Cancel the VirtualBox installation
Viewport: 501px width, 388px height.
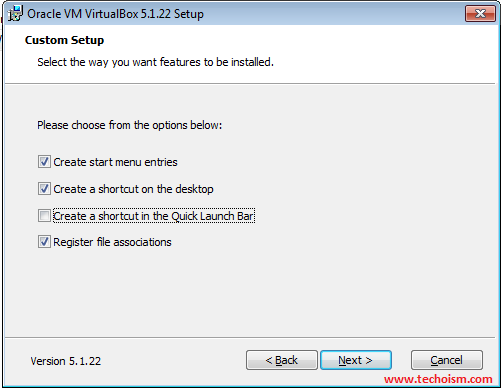tap(447, 360)
